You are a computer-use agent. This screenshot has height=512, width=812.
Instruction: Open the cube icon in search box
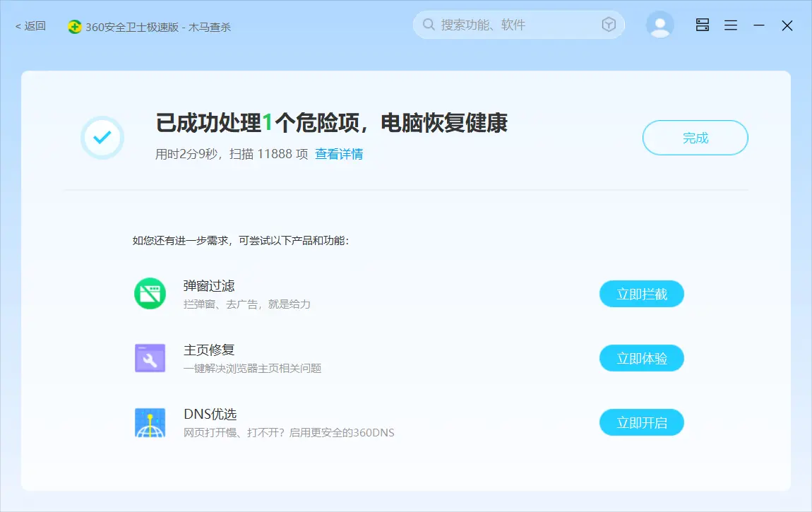tap(609, 24)
